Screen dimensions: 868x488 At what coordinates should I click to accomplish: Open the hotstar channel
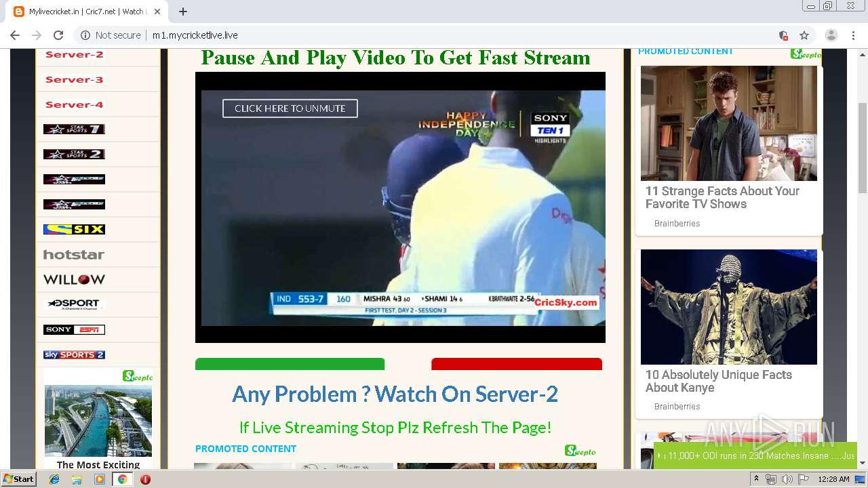click(74, 255)
